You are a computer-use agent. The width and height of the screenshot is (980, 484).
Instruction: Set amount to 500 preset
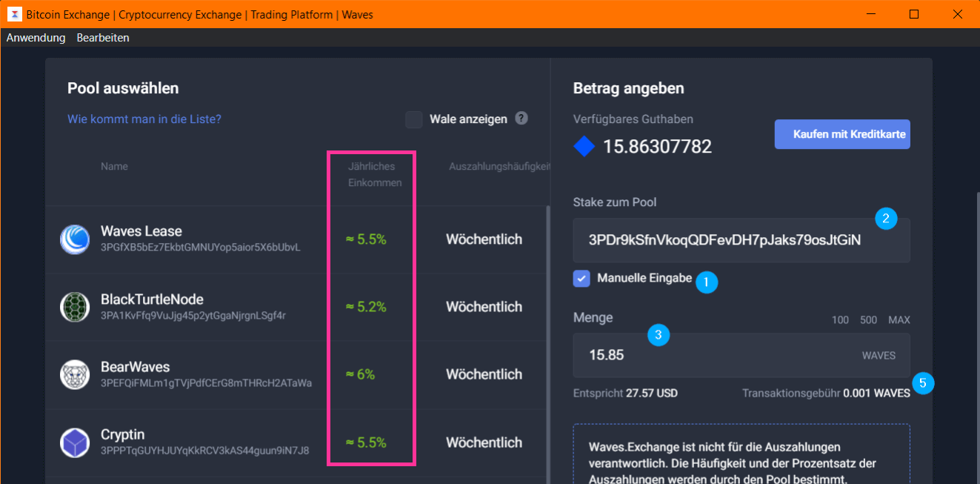pos(869,320)
